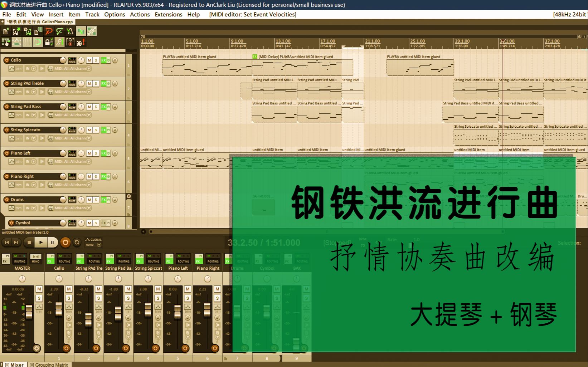Mute the Cello track in track panel
Image resolution: width=588 pixels, height=367 pixels.
89,60
